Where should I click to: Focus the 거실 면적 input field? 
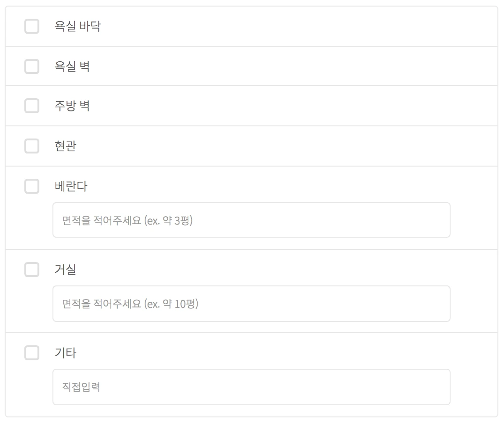(x=251, y=303)
